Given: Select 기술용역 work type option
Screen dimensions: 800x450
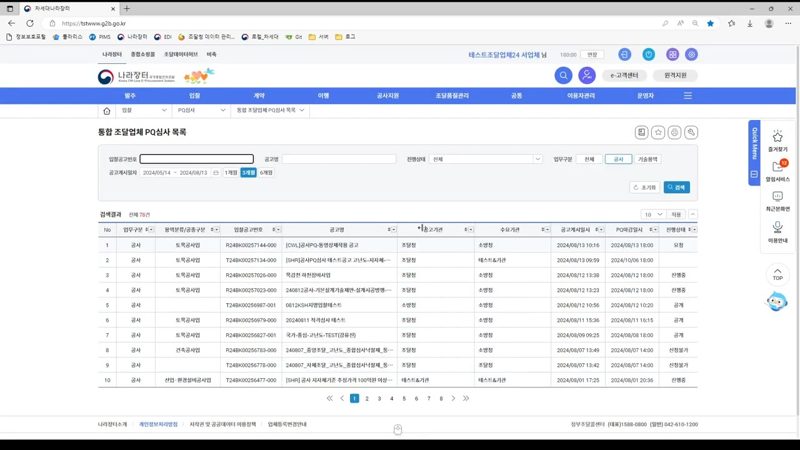Looking at the screenshot, I should click(648, 159).
